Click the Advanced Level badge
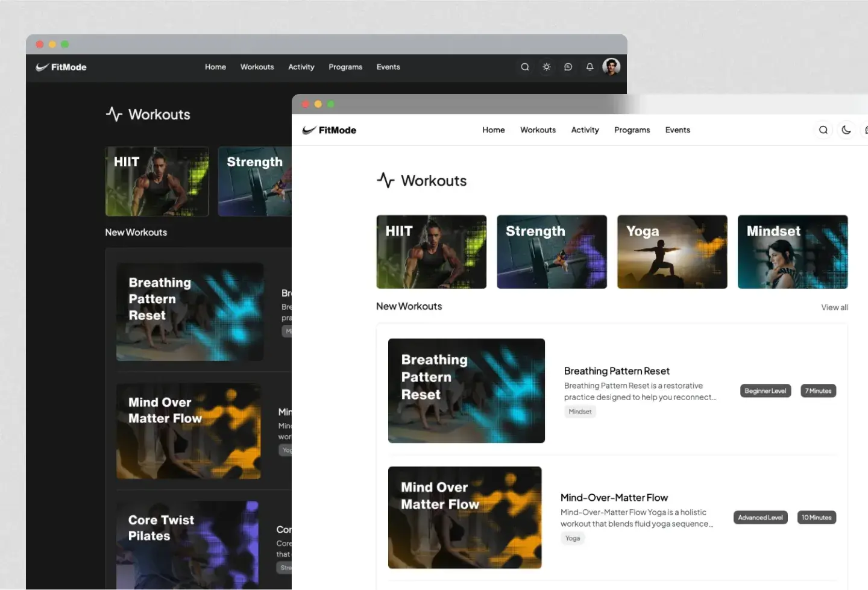The width and height of the screenshot is (868, 590). (761, 518)
